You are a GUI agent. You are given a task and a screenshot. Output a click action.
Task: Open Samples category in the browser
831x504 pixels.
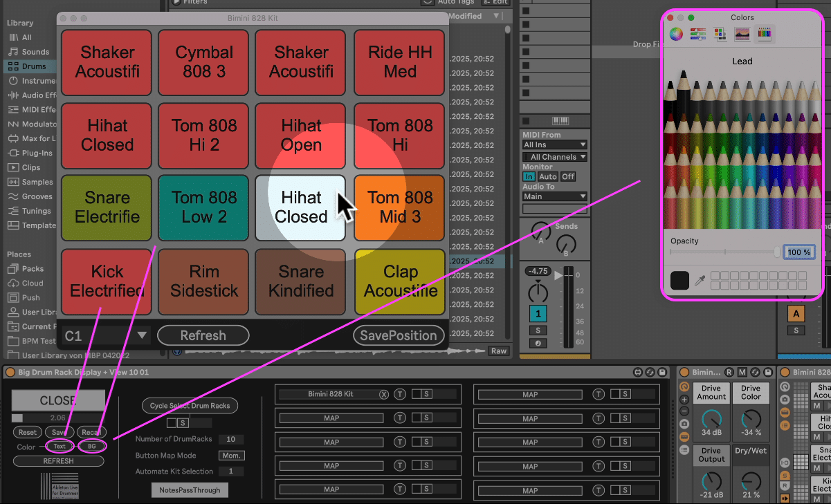37,182
